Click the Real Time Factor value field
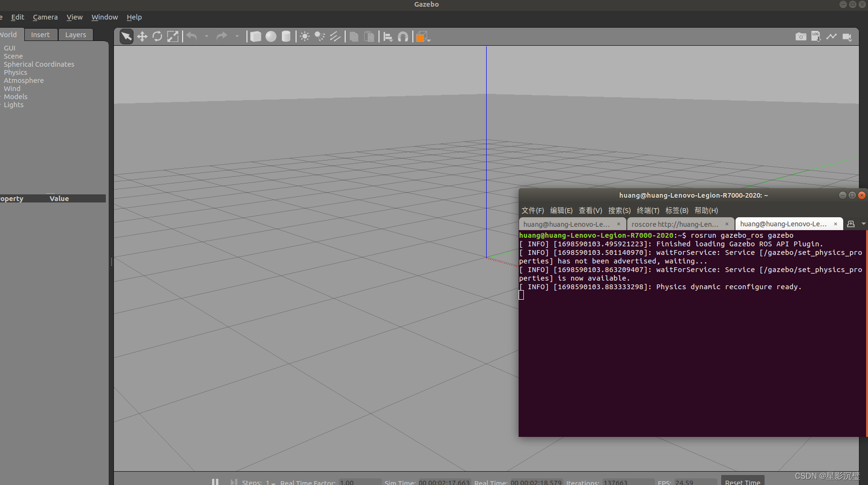Viewport: 868px width, 485px height. pyautogui.click(x=360, y=482)
